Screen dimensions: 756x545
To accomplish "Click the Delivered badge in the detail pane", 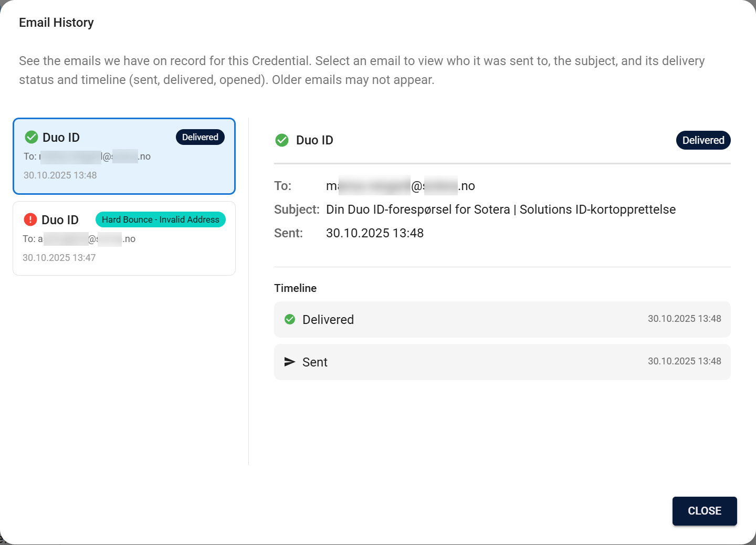I will [703, 140].
